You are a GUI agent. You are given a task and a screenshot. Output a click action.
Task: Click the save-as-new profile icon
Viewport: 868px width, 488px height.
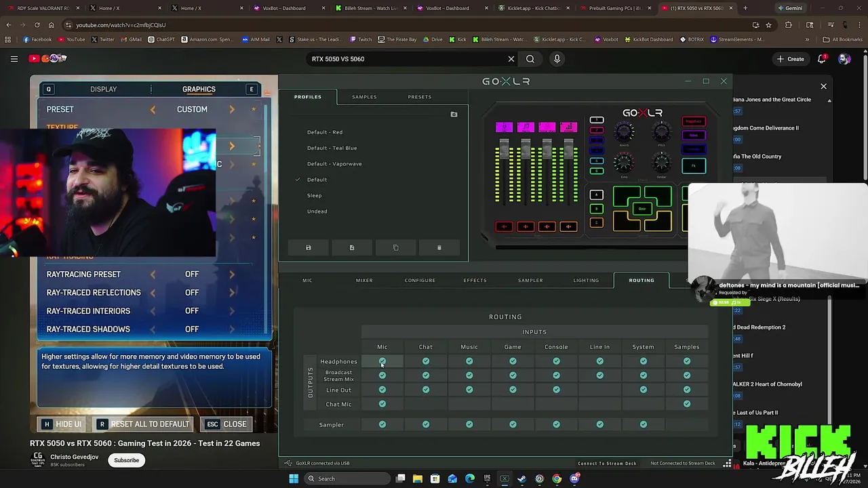(351, 247)
